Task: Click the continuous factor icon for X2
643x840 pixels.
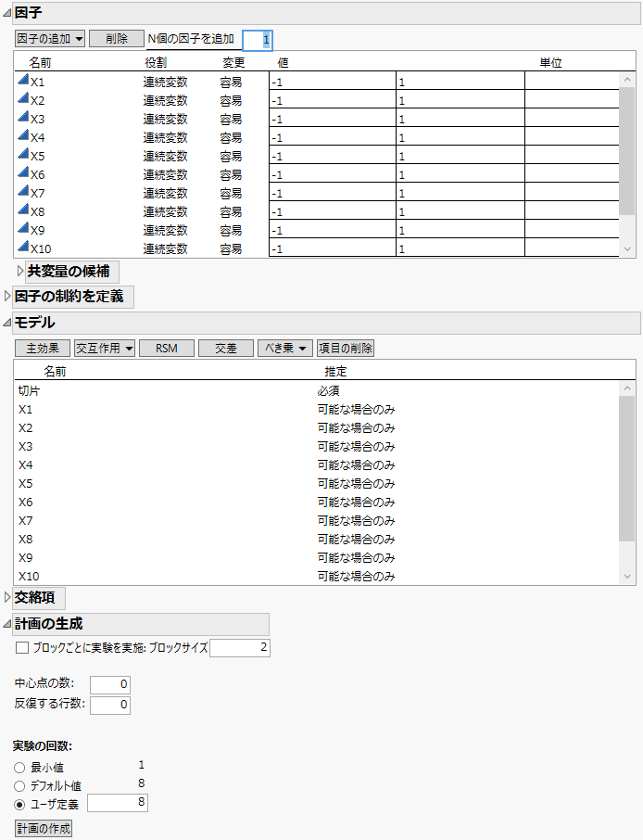Action: pyautogui.click(x=23, y=98)
